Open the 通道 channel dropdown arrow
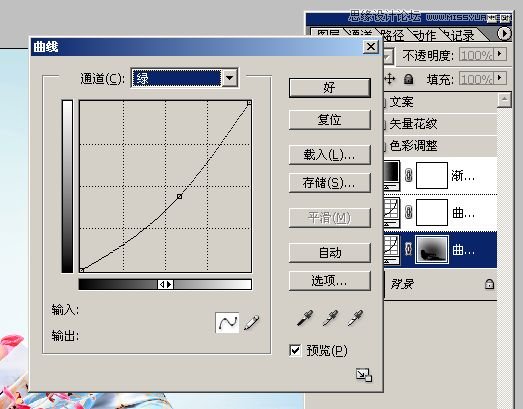This screenshot has width=523, height=409. pyautogui.click(x=229, y=78)
